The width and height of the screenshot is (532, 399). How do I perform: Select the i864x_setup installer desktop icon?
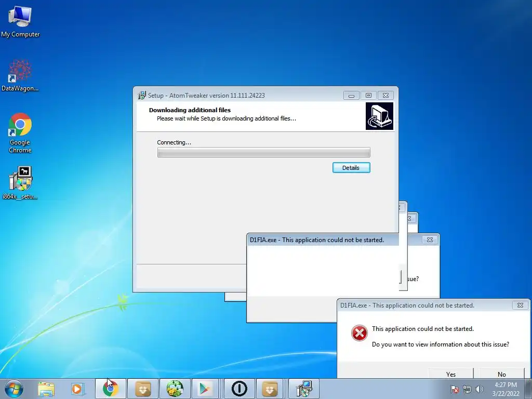(x=20, y=182)
